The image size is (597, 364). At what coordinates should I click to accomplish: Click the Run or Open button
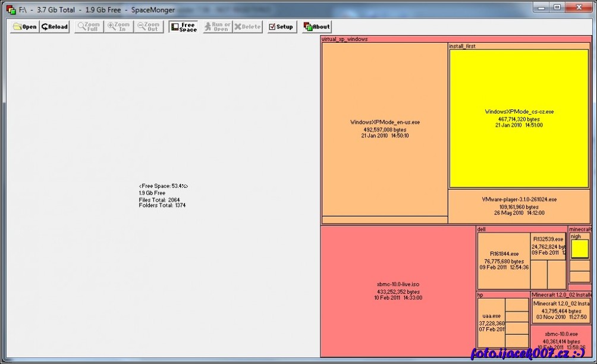tap(217, 27)
